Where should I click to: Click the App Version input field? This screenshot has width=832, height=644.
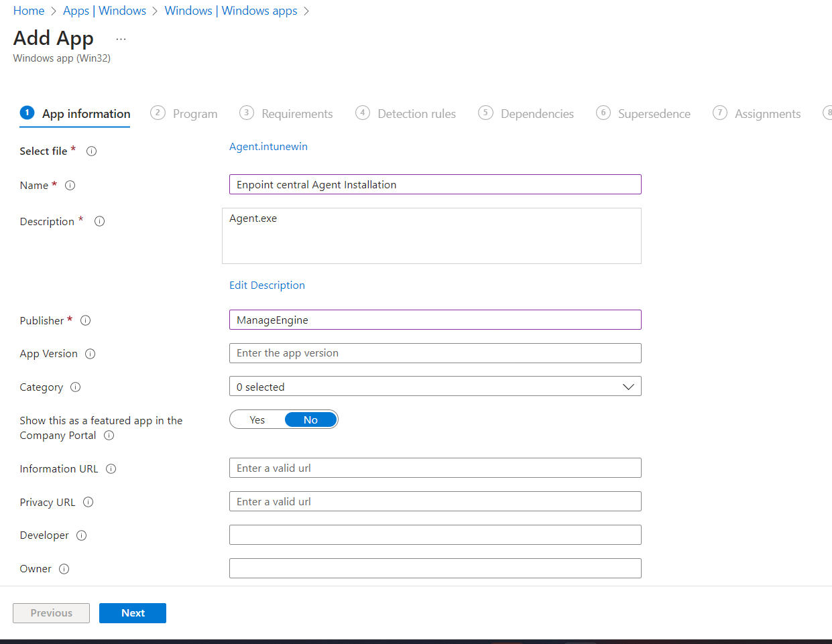coord(435,353)
